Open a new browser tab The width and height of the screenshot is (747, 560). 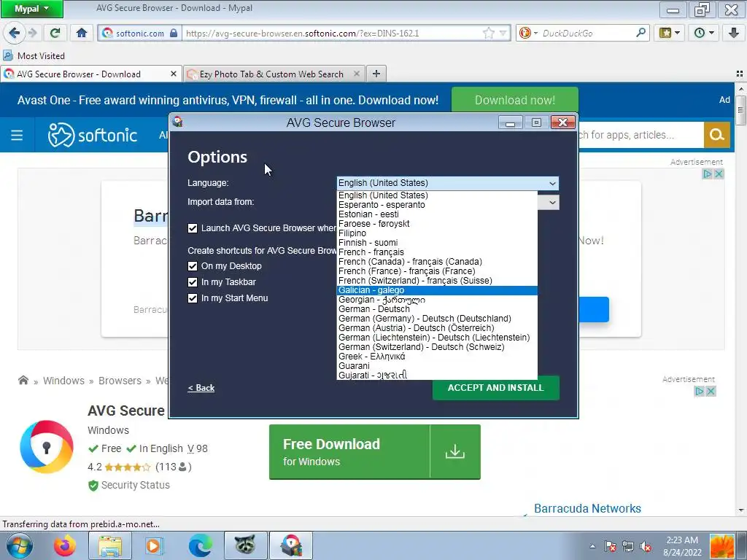click(x=376, y=74)
